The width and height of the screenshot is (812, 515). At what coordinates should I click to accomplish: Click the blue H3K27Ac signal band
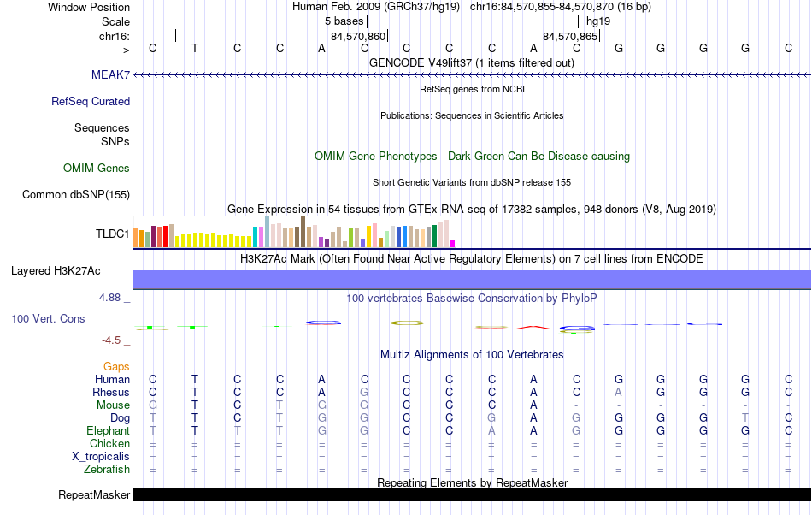tap(472, 279)
